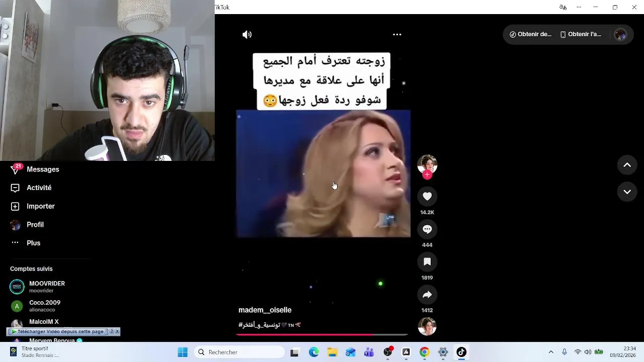Open the Plus menu item
Screen dimensions: 644x362
click(x=26, y=243)
